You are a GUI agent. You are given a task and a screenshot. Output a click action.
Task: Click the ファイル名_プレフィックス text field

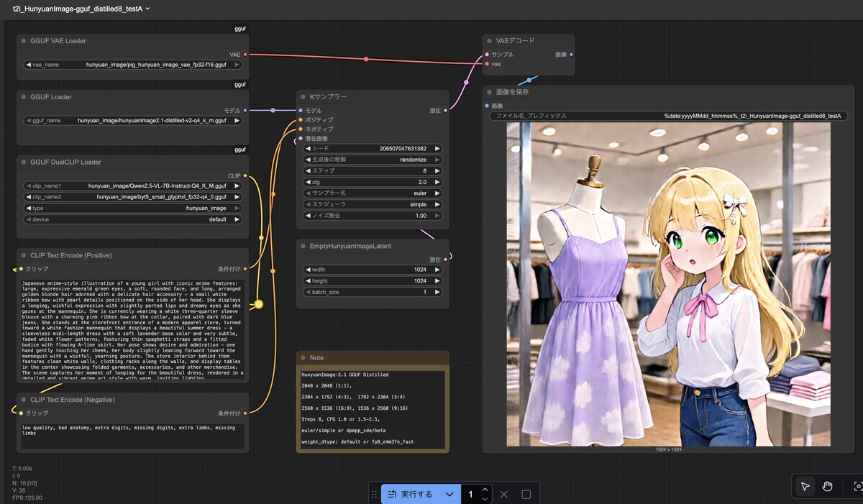point(669,115)
